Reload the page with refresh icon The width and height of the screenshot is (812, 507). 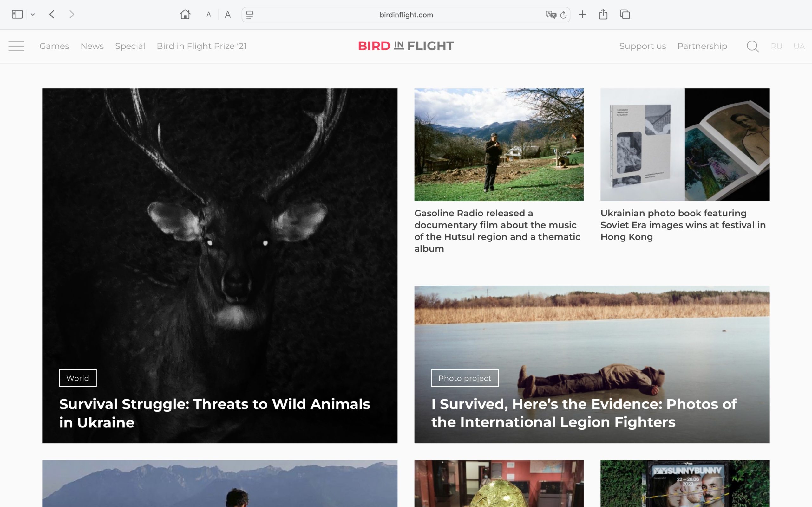tap(563, 15)
